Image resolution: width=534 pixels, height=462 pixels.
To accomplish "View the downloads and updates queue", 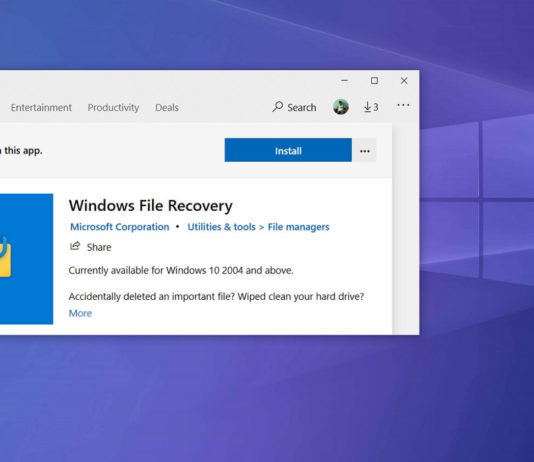I will pyautogui.click(x=371, y=107).
